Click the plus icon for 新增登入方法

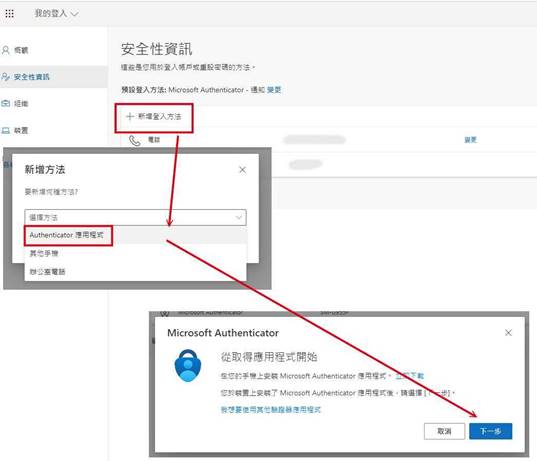point(130,117)
